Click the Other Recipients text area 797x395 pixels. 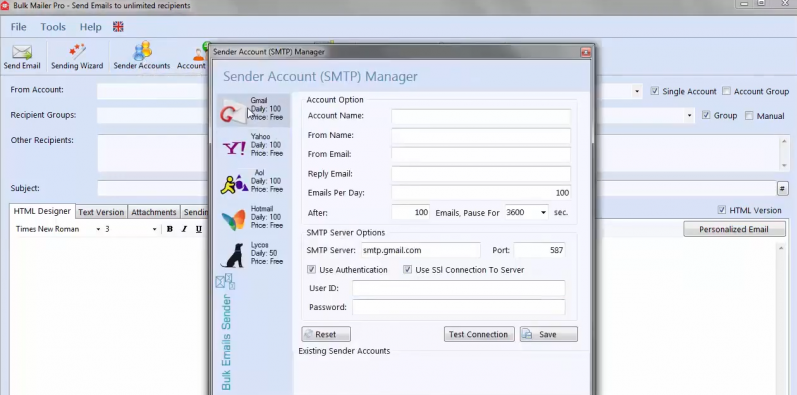click(x=152, y=153)
